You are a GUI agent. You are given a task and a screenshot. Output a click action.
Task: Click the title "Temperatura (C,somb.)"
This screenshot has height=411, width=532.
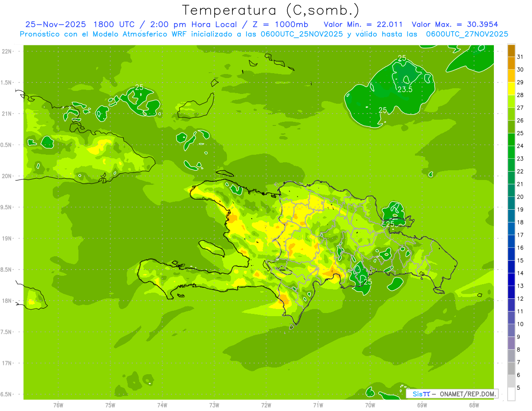click(x=270, y=11)
